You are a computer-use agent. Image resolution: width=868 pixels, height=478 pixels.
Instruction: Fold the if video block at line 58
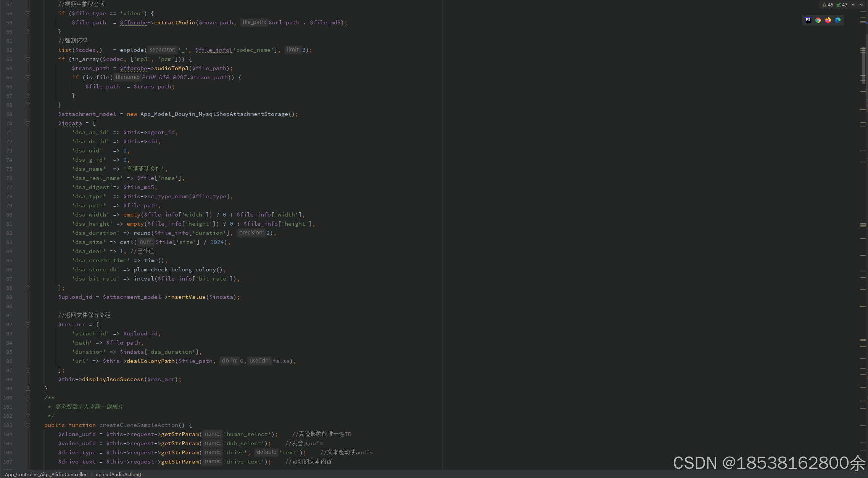(x=28, y=13)
